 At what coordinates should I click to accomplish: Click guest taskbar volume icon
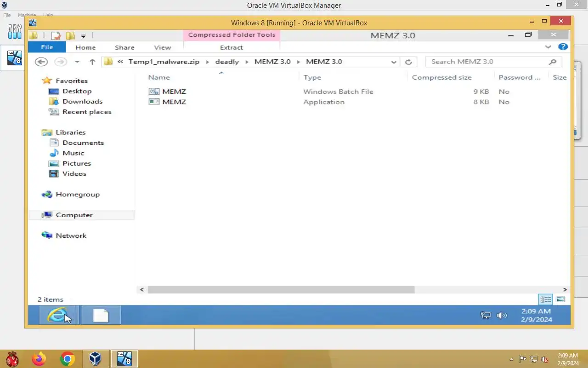pyautogui.click(x=502, y=315)
